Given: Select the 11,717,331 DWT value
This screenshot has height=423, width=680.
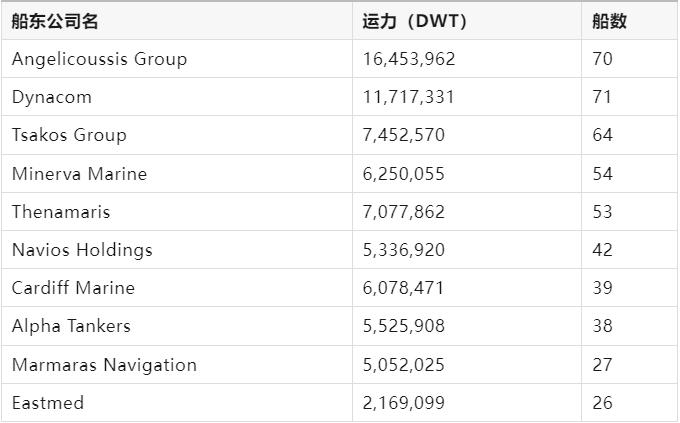Looking at the screenshot, I should (467, 97).
